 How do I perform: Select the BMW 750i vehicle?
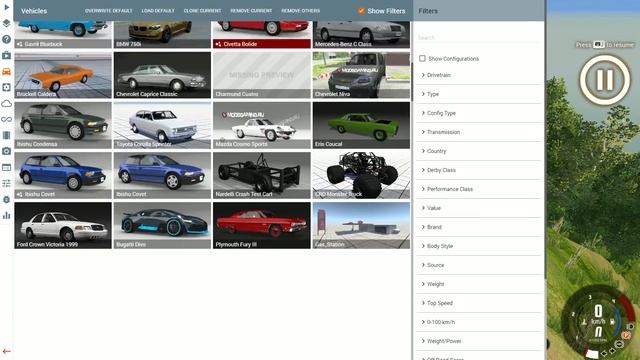pyautogui.click(x=162, y=34)
